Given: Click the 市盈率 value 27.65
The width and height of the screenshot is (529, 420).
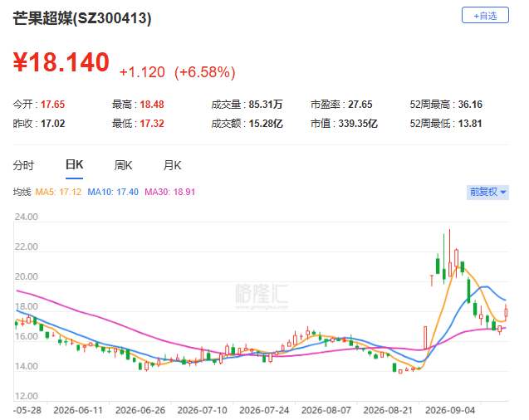Looking at the screenshot, I should (x=360, y=105).
